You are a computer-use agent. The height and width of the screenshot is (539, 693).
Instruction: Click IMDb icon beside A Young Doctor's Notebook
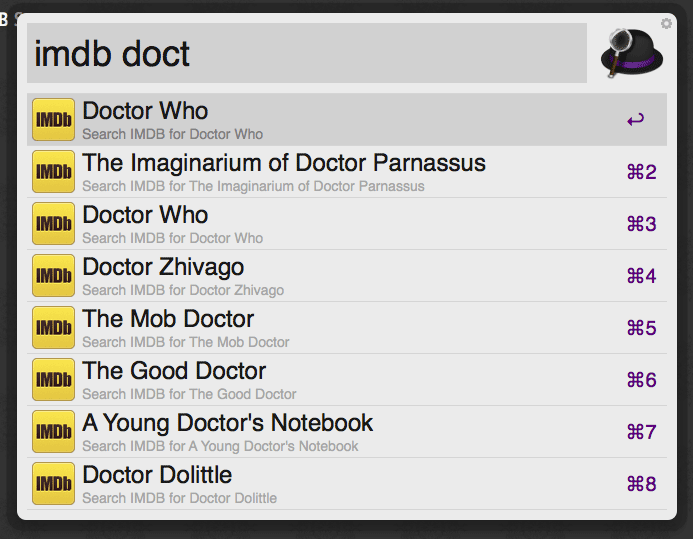pos(53,432)
